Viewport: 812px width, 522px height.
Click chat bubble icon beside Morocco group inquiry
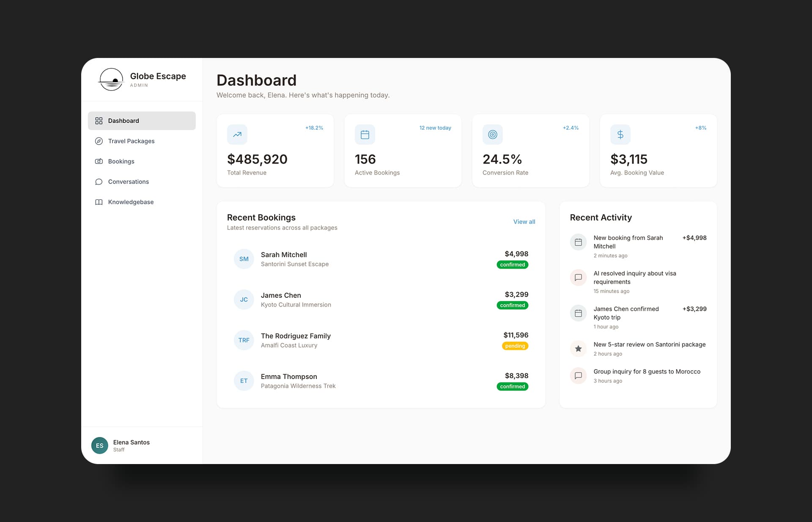(578, 376)
